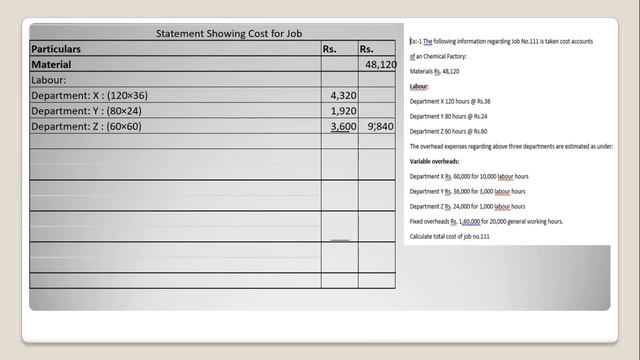Click the 'Fixed overheads Rs. 1,60,000' line
640x360 pixels.
point(486,222)
